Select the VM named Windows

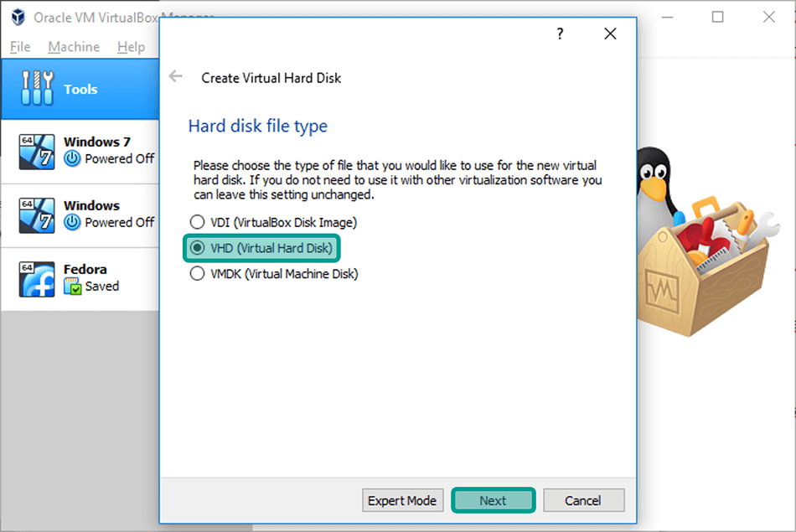pyautogui.click(x=80, y=216)
